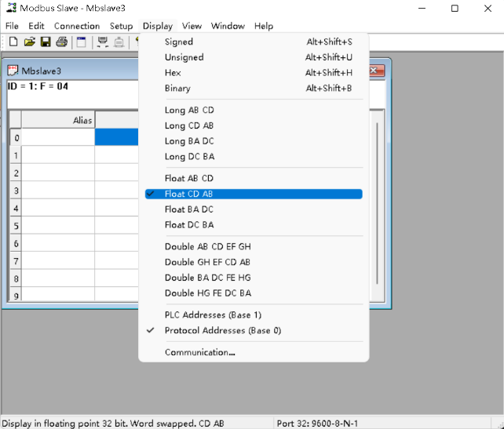Select row header 8 in table
Image resolution: width=504 pixels, height=429 pixels.
[x=16, y=278]
